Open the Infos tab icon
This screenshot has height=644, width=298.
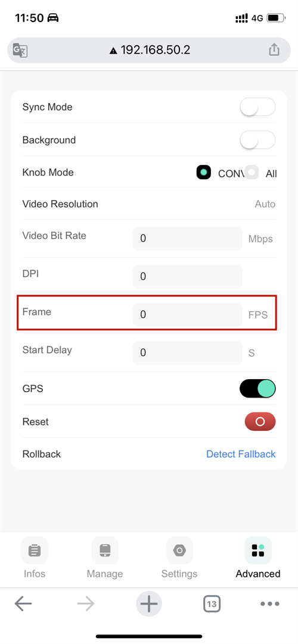coord(35,550)
